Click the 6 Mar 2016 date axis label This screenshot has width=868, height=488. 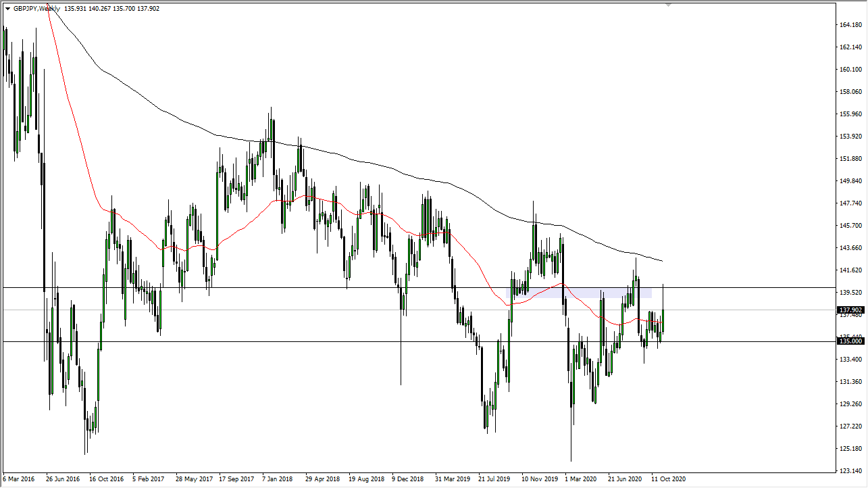(18, 479)
